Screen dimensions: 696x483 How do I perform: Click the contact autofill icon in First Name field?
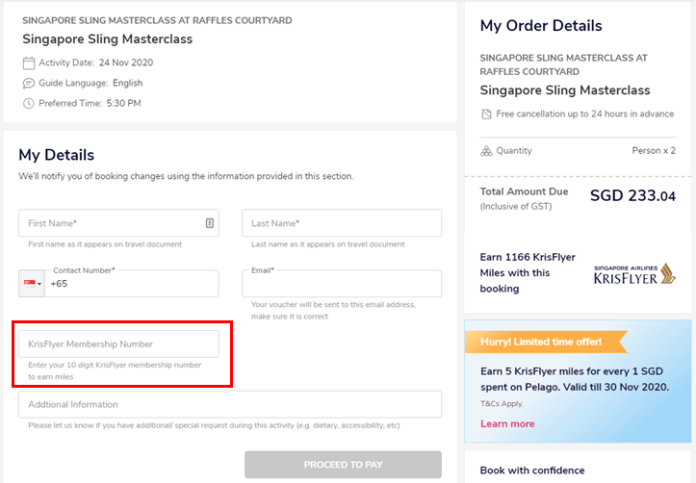click(x=210, y=223)
